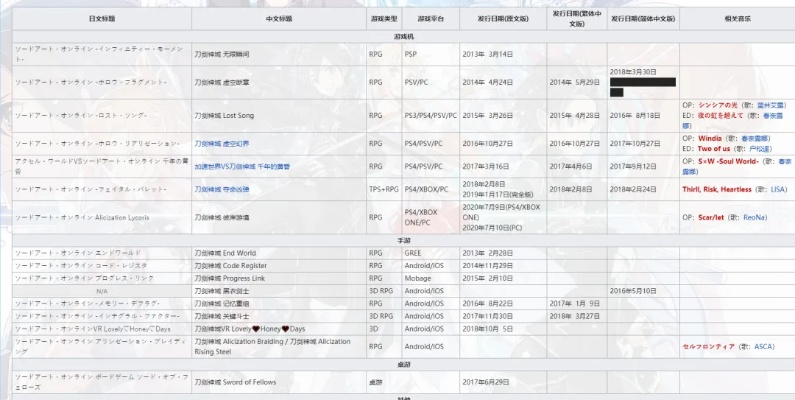Select the 2018年10月 5日 date cell

pos(503,329)
